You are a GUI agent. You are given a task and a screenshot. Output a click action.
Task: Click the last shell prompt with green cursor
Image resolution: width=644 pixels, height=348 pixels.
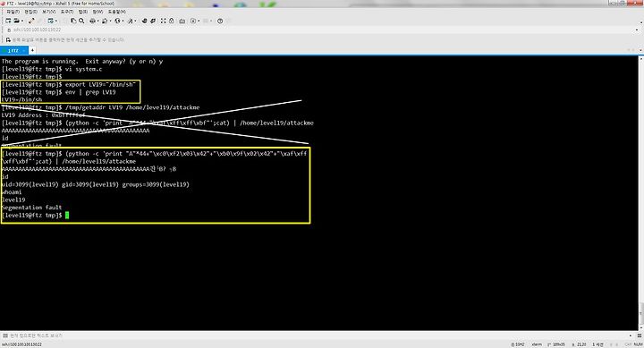pyautogui.click(x=35, y=216)
